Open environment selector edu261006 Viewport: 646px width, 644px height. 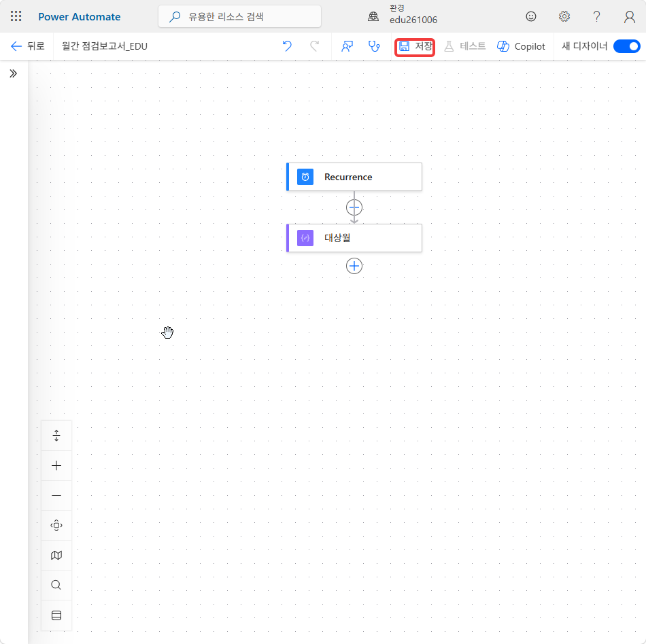click(x=403, y=15)
